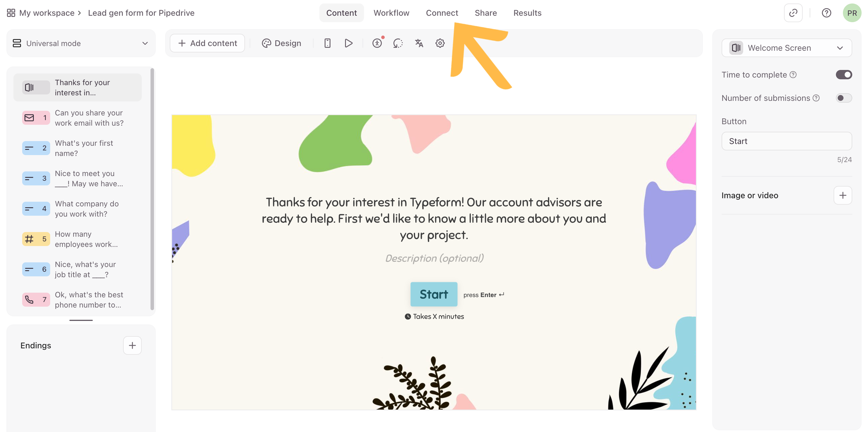Click the Universal mode stack icon
Screen dimensions: 868x432
point(17,43)
